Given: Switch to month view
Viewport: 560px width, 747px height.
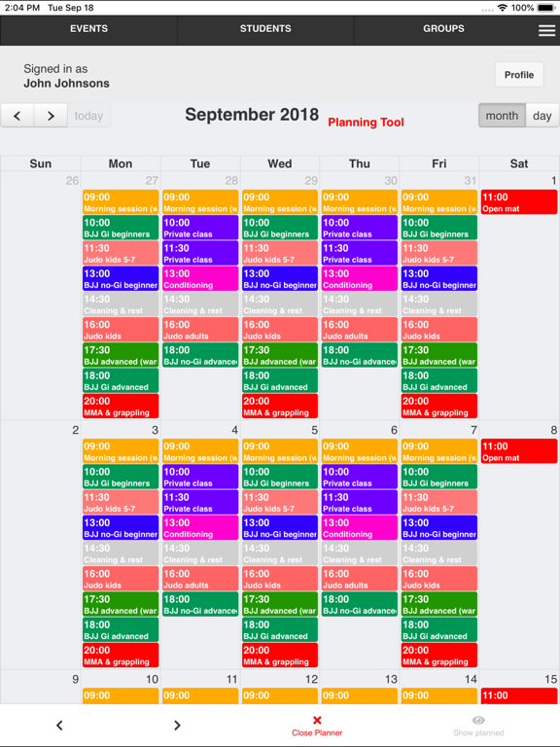Looking at the screenshot, I should point(502,116).
